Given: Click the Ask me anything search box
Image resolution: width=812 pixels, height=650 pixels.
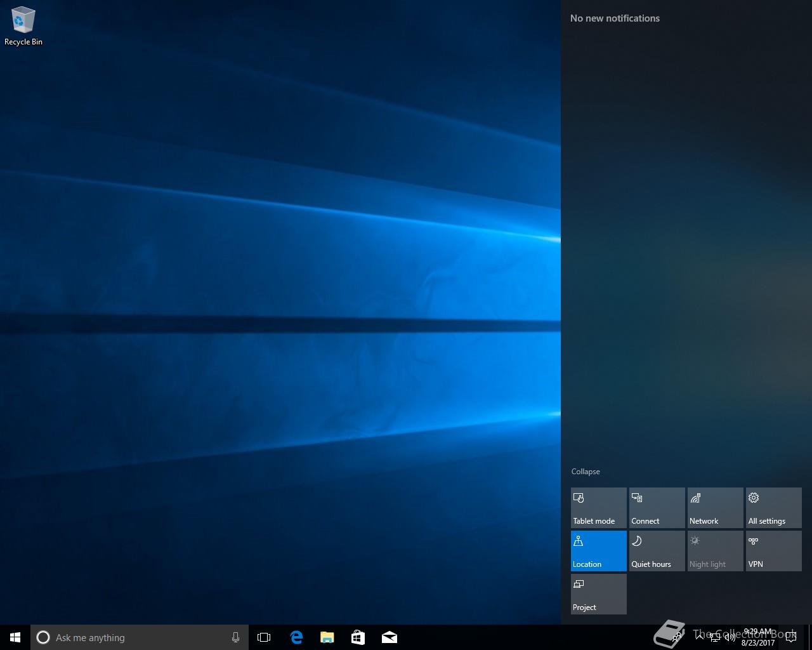Looking at the screenshot, I should point(133,637).
